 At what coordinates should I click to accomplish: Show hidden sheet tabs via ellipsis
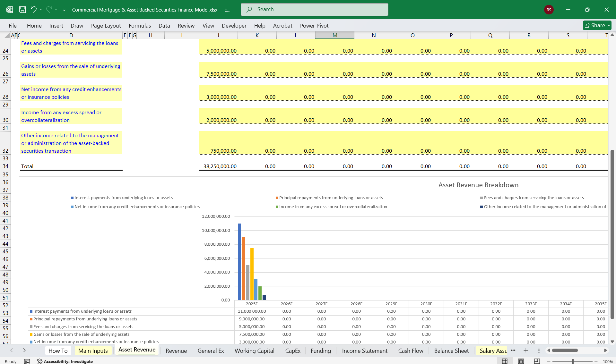513,351
